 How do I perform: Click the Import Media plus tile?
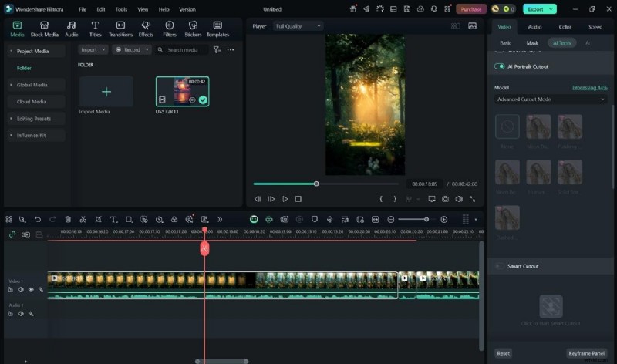click(106, 92)
